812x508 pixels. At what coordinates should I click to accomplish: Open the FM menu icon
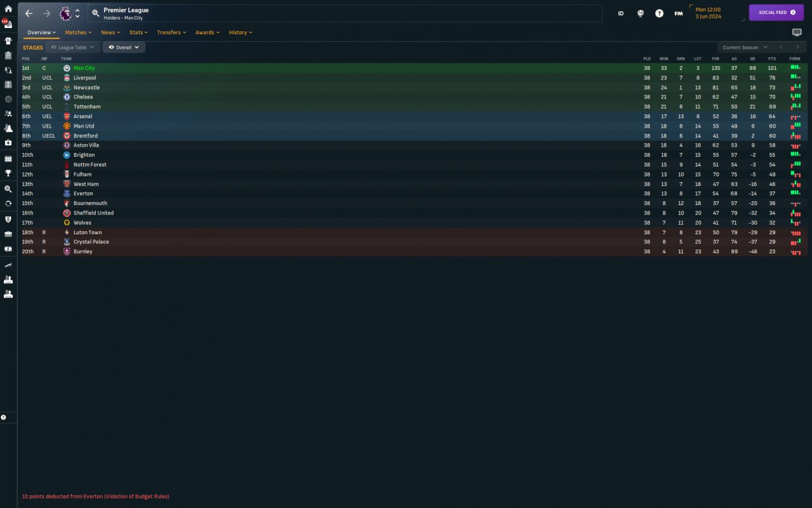[679, 13]
